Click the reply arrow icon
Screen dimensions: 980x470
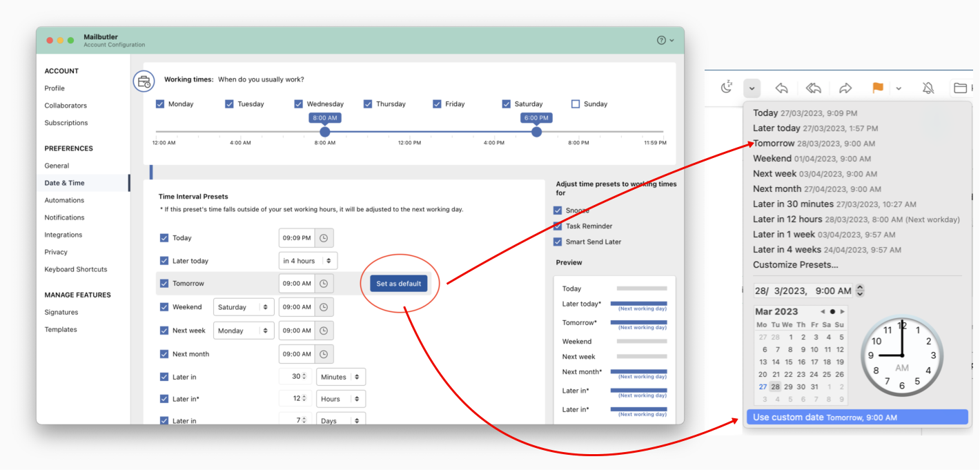click(x=781, y=88)
